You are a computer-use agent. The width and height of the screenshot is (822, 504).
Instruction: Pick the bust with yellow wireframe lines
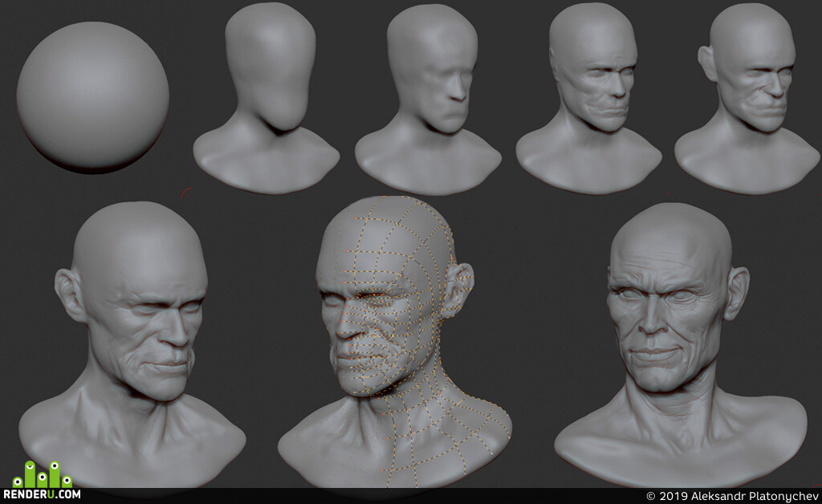pyautogui.click(x=395, y=342)
